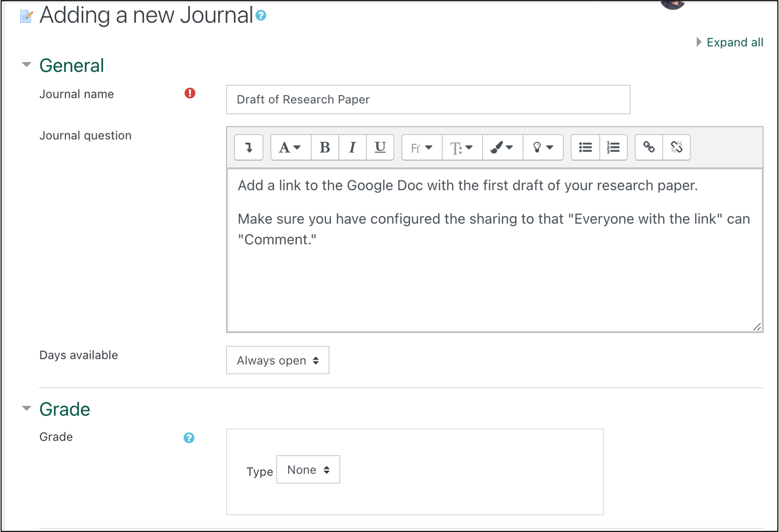Open the font family dropdown
Viewport: 779px width, 532px height.
(421, 147)
